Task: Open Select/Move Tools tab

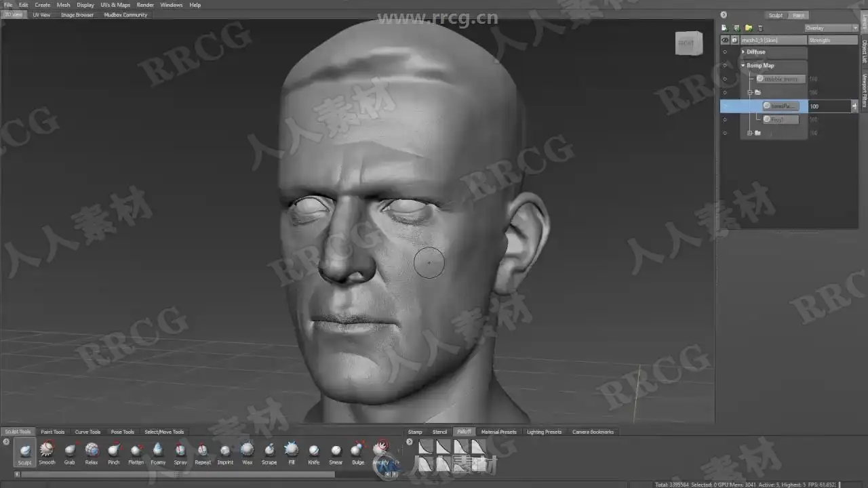Action: click(x=164, y=432)
